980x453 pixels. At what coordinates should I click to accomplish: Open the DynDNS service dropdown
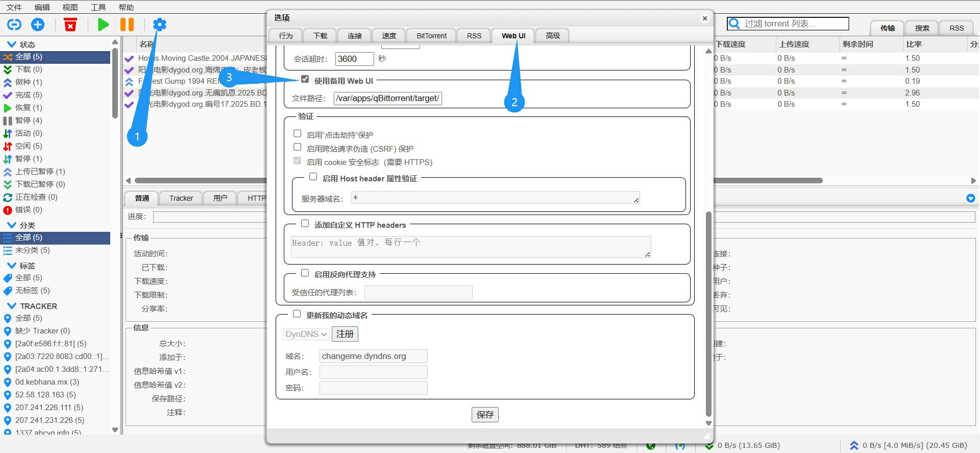tap(306, 334)
